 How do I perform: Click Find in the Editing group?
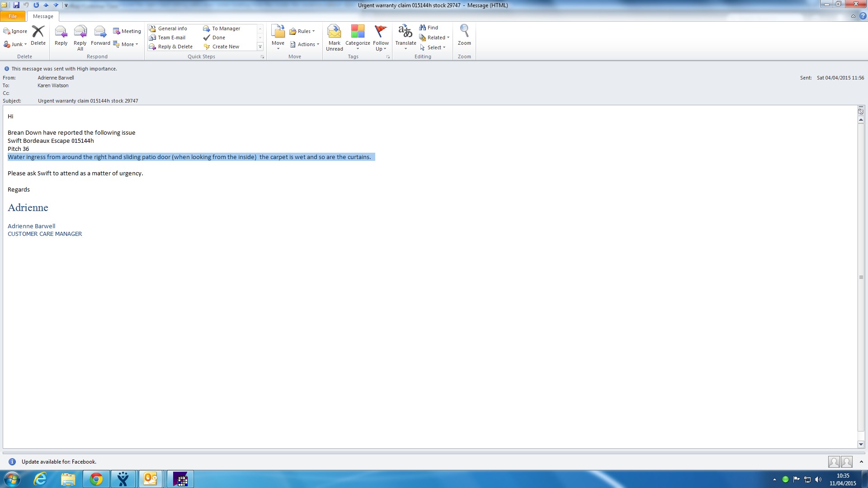point(429,28)
